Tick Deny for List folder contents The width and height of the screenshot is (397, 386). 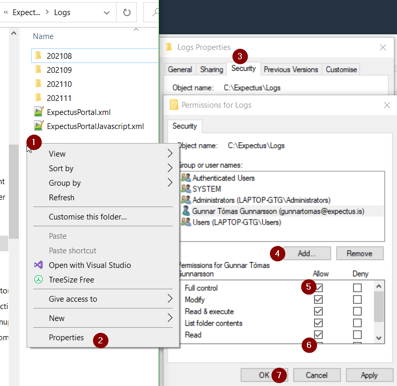[x=357, y=323]
